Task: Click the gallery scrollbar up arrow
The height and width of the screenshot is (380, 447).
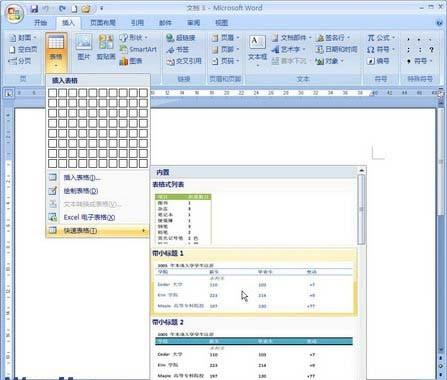Action: pos(361,170)
